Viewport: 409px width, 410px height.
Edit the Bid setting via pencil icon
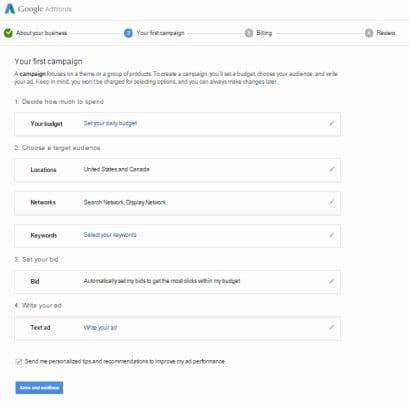coord(331,281)
